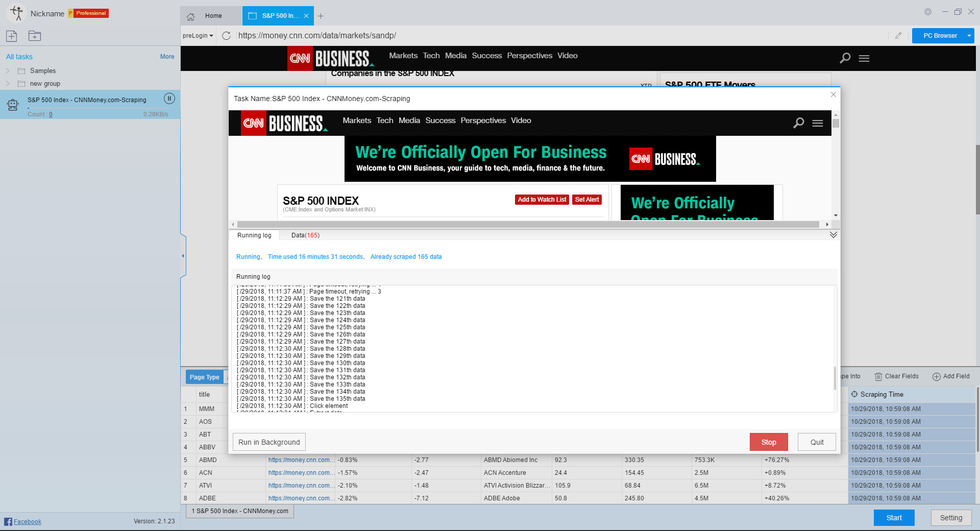Click the Quit button
This screenshot has height=531, width=980.
pos(817,442)
